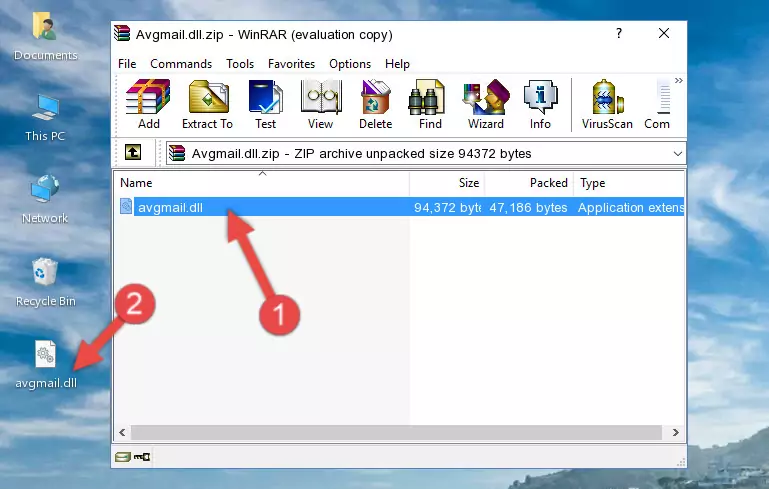Click the WinRAR title bar icon
Screen dimensions: 769x489
point(122,33)
